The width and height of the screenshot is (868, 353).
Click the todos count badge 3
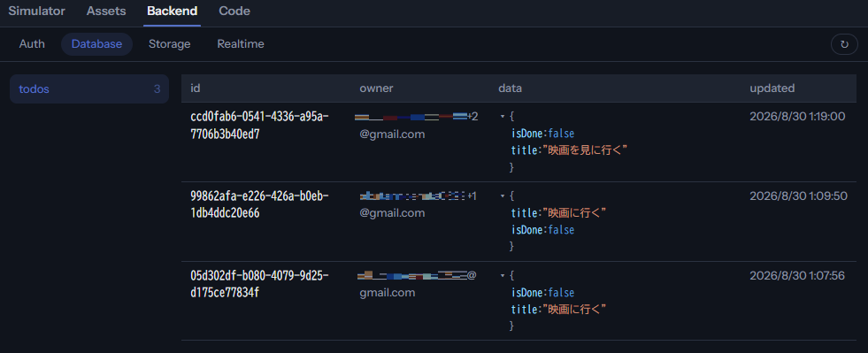[x=157, y=89]
